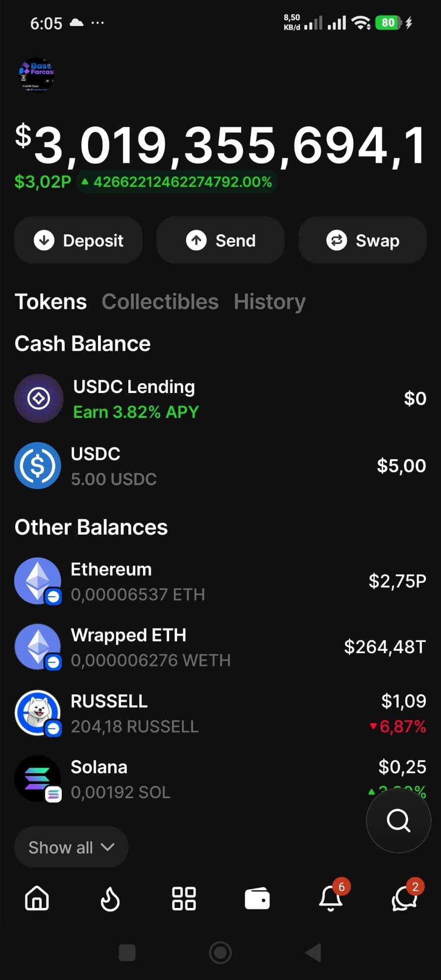
Task: Switch to the History tab
Action: pos(269,302)
